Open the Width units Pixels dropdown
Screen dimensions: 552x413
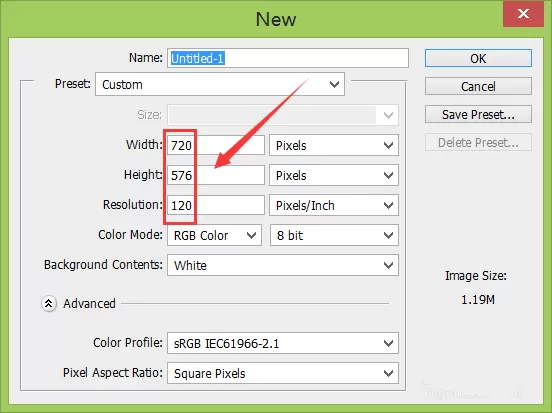coord(334,145)
